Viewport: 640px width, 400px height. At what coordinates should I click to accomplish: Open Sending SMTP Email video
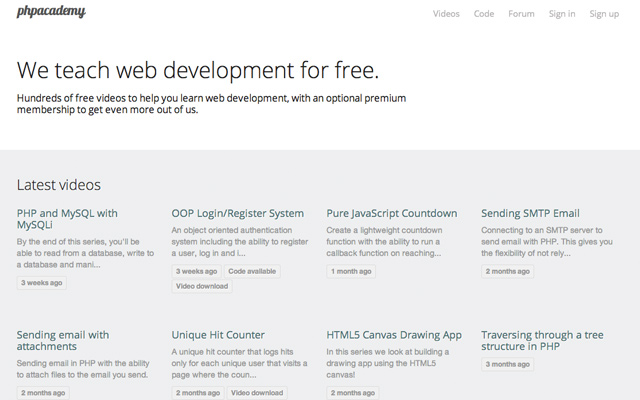(530, 213)
